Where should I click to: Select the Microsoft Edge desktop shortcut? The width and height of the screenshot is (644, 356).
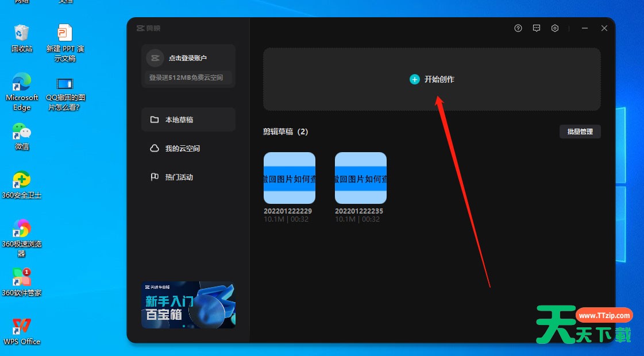(22, 92)
